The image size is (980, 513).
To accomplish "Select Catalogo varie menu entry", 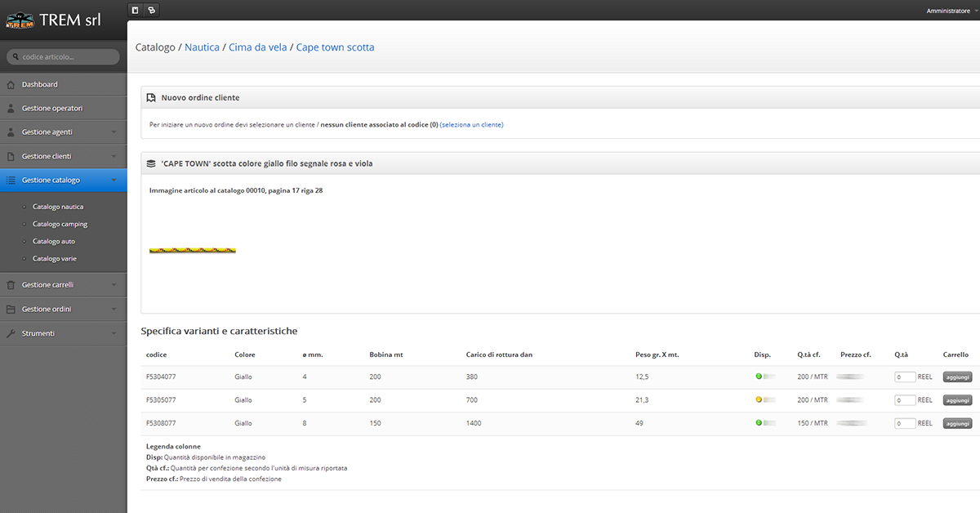I will pyautogui.click(x=54, y=259).
